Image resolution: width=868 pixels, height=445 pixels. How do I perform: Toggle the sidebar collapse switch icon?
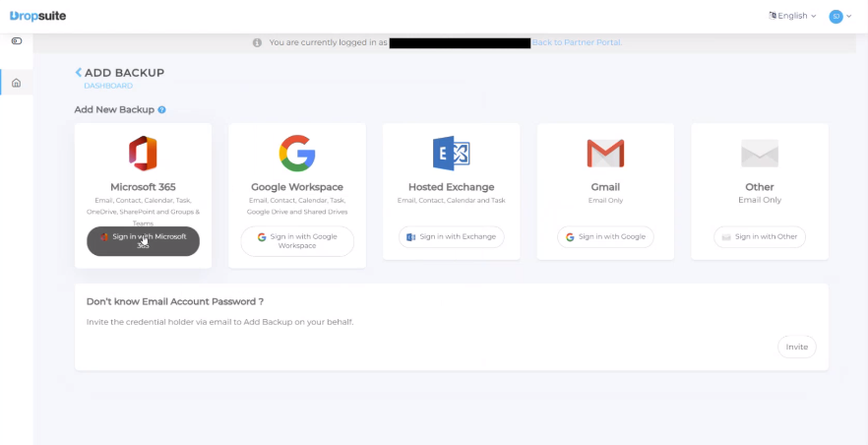pos(17,41)
